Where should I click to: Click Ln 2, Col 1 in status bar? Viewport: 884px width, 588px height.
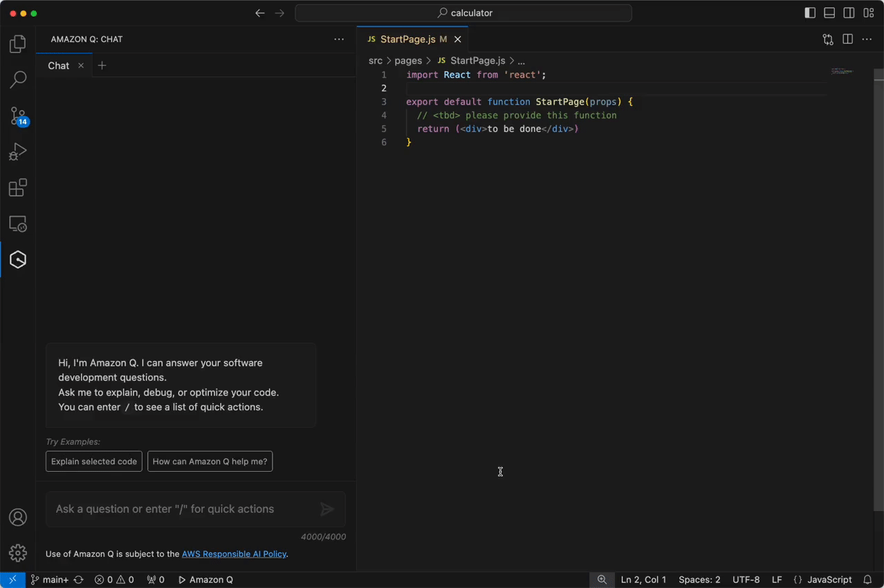coord(643,580)
